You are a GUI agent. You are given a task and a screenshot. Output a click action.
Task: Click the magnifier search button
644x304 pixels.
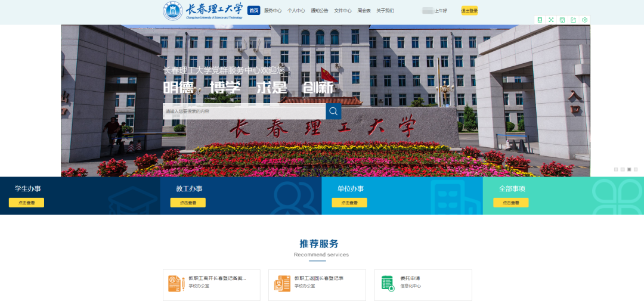[x=333, y=111]
